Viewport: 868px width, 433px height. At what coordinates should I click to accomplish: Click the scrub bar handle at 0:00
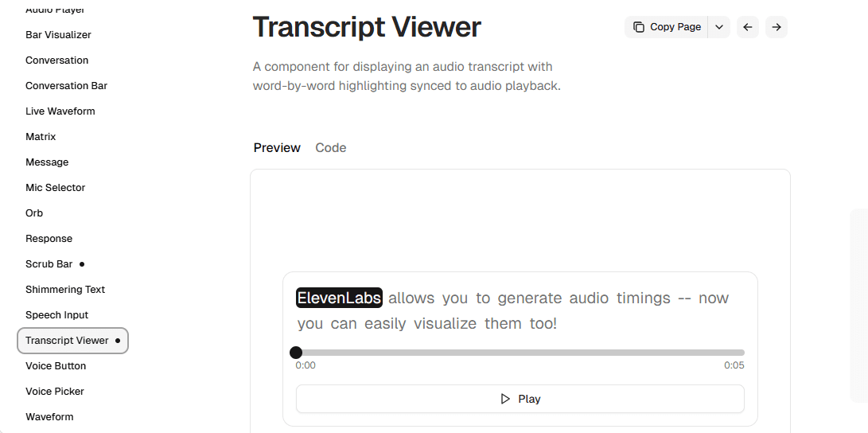(x=296, y=353)
